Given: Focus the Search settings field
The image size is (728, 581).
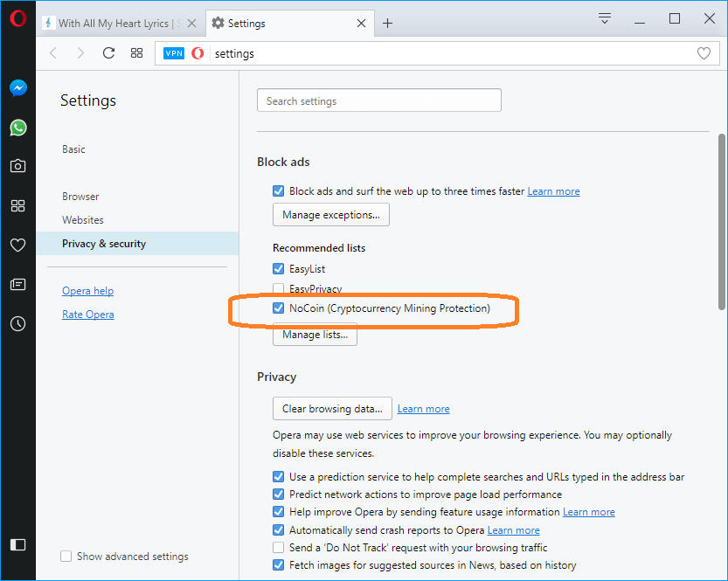Looking at the screenshot, I should click(x=379, y=100).
